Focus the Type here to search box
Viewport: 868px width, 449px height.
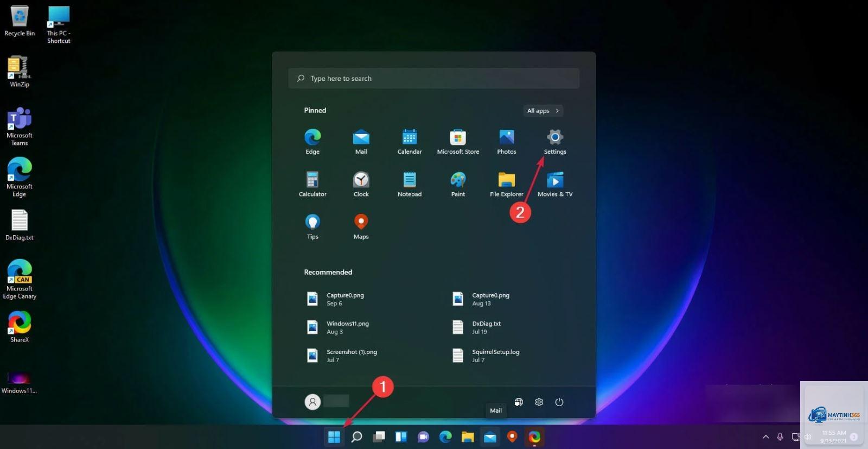click(433, 79)
